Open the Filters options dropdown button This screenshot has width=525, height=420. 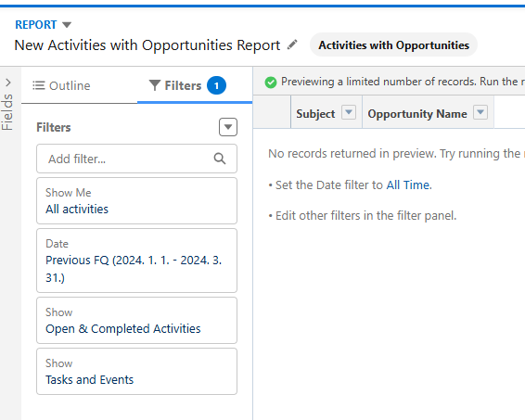pyautogui.click(x=228, y=127)
